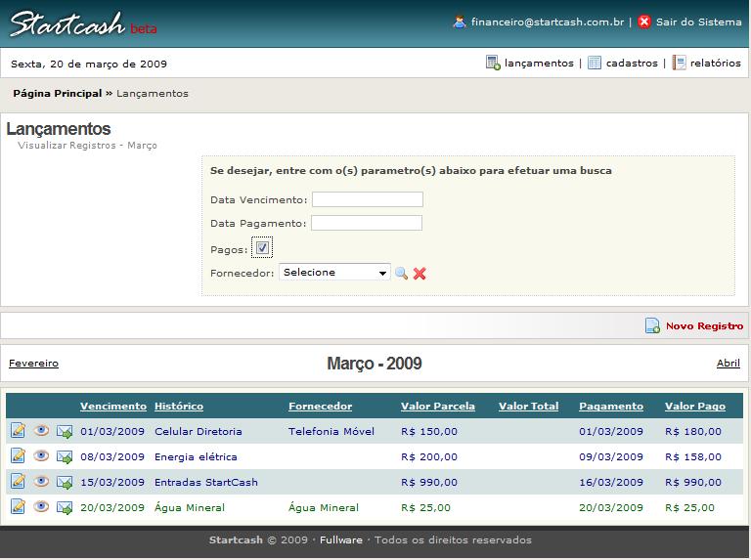Viewport: 751px width, 560px height.
Task: Sort table by Vencimento column header
Action: pos(112,406)
